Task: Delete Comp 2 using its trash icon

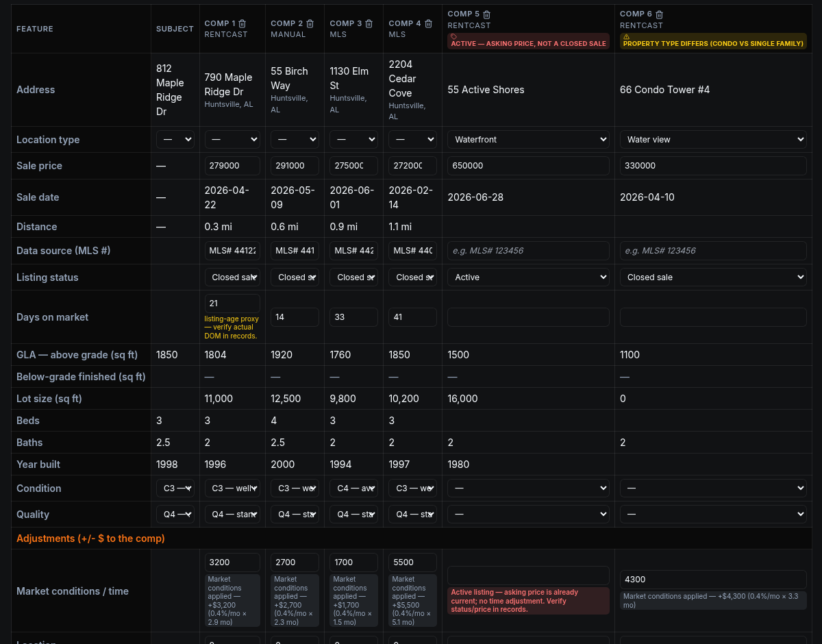Action: click(310, 23)
